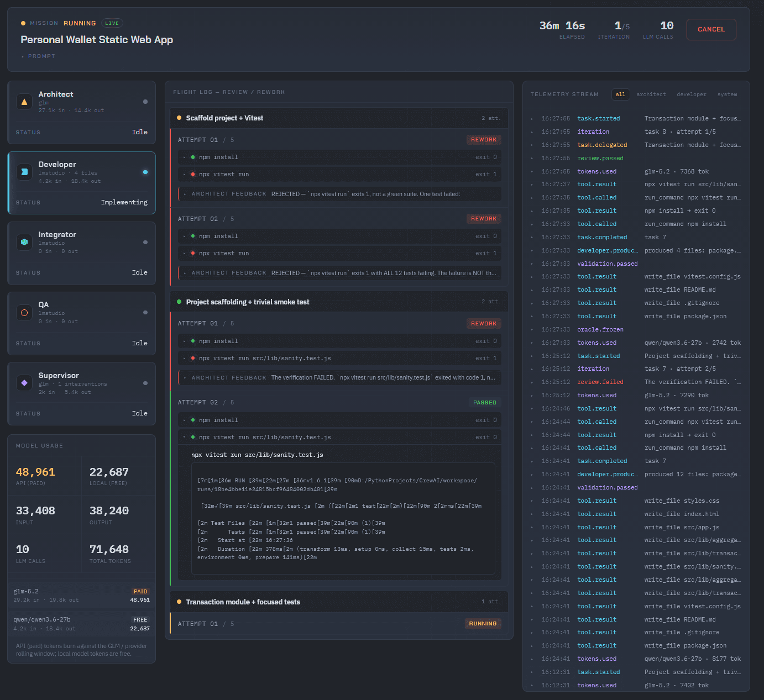Click REWORK badge on Scaffold attempt 02
This screenshot has height=700, width=764.
pos(484,219)
